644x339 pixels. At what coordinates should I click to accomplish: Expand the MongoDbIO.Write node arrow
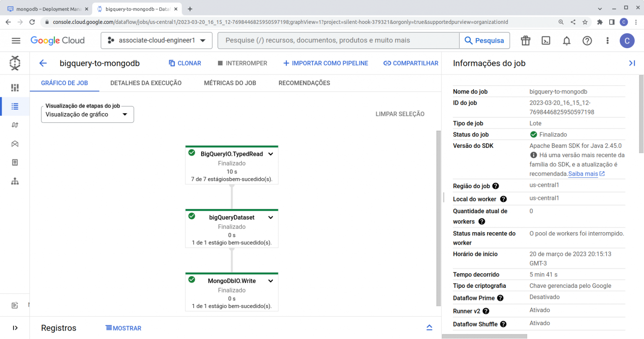pos(270,281)
